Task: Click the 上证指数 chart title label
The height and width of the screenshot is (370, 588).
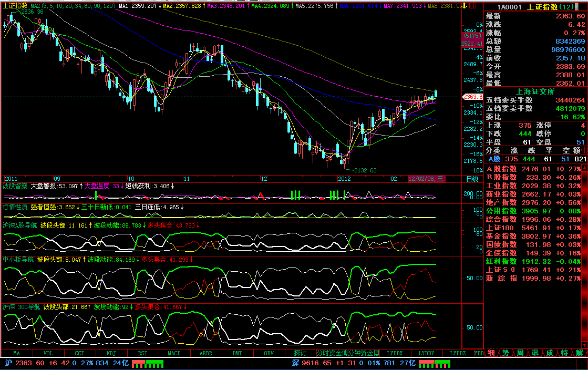Action: [15, 6]
